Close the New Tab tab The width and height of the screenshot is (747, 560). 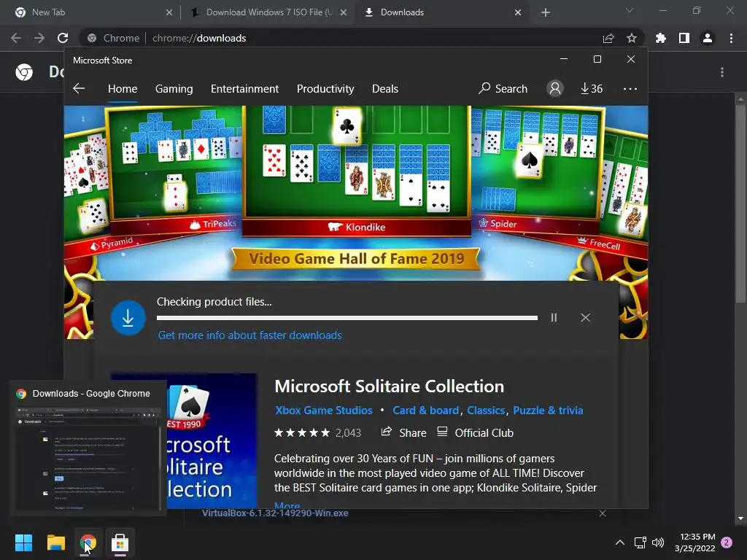169,12
